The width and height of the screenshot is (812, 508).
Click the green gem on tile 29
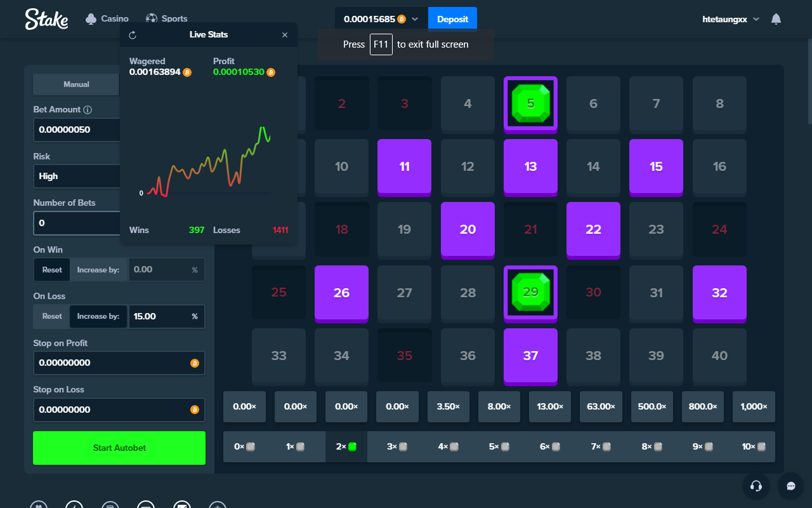click(x=530, y=292)
